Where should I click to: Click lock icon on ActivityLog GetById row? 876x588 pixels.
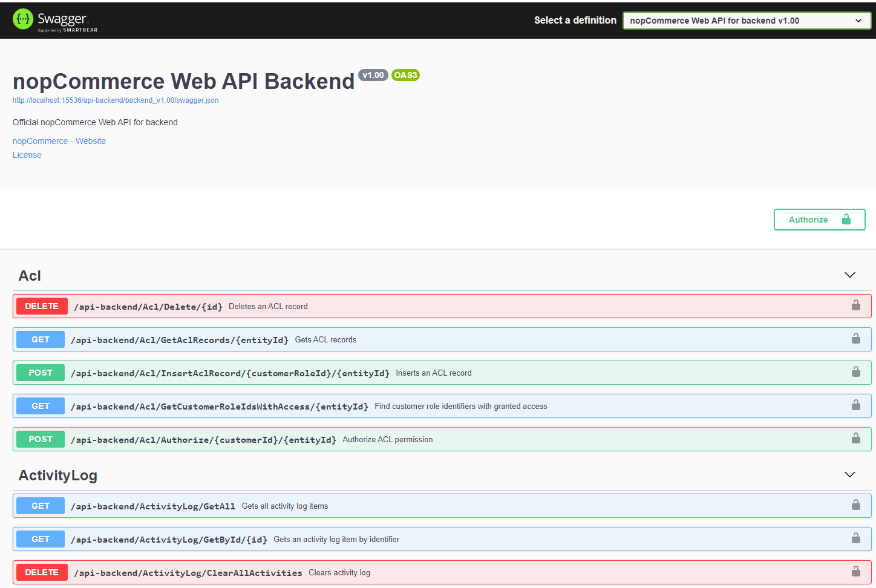[x=855, y=538]
